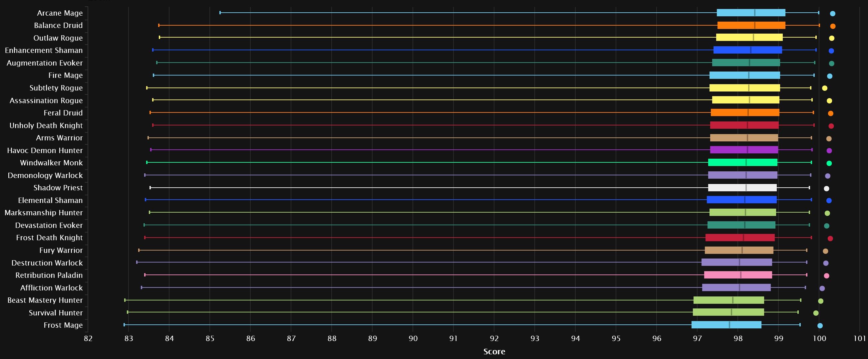This screenshot has height=359, width=868.
Task: Select the Demonology Warlock label
Action: coord(45,175)
